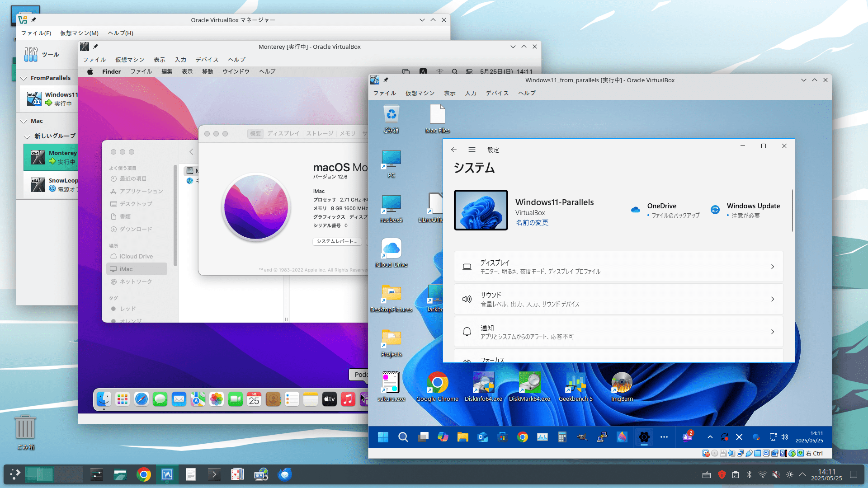
Task: Open Microsoft Store in the Windows taskbar
Action: click(x=502, y=437)
